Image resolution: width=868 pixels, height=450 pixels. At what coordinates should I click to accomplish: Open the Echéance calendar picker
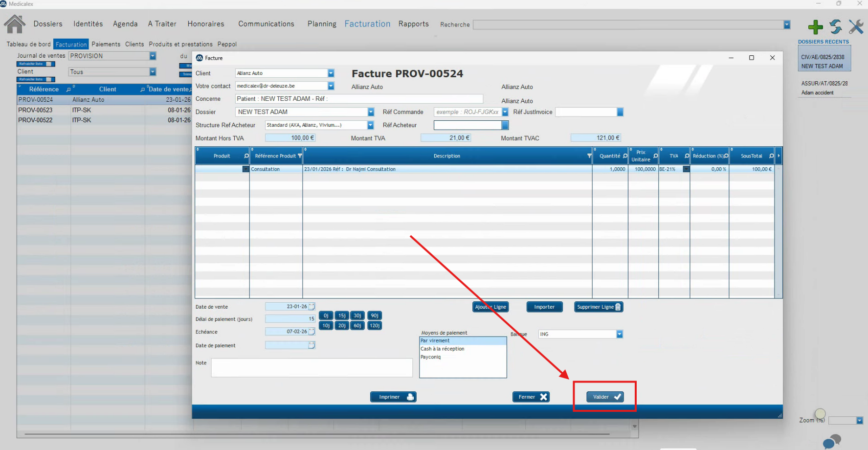point(312,332)
